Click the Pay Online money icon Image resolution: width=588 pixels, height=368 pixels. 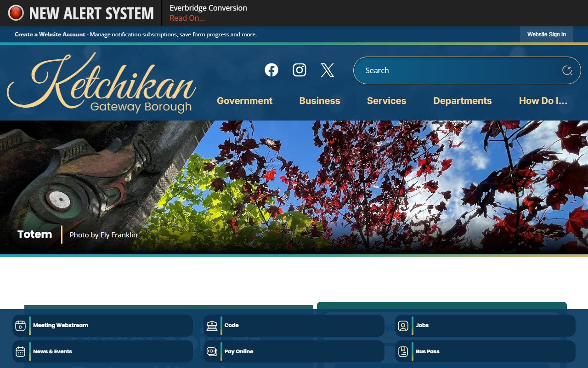click(212, 351)
